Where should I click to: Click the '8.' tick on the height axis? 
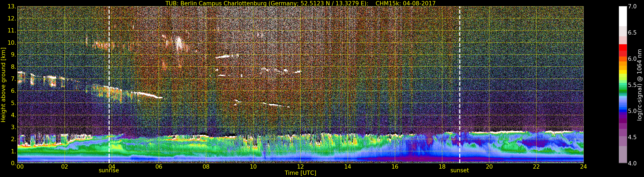click(x=13, y=67)
